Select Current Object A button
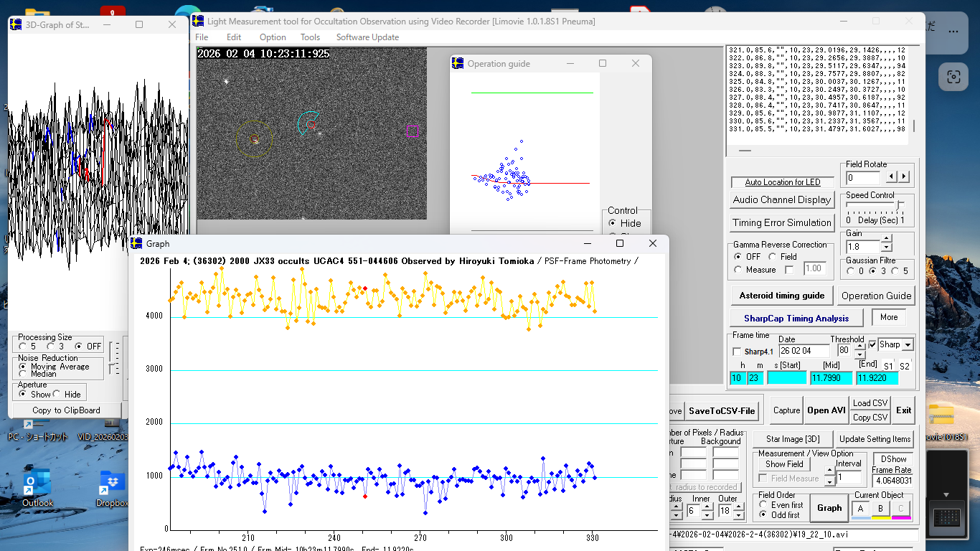 click(x=860, y=509)
